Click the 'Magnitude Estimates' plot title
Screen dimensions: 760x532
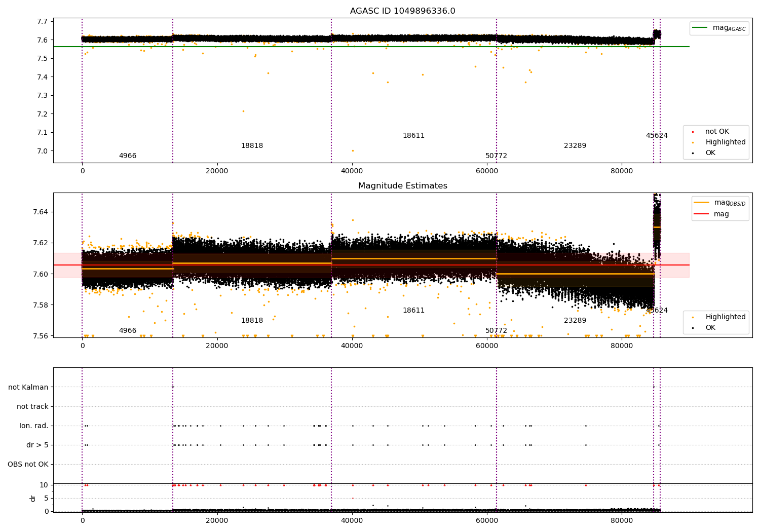(402, 186)
